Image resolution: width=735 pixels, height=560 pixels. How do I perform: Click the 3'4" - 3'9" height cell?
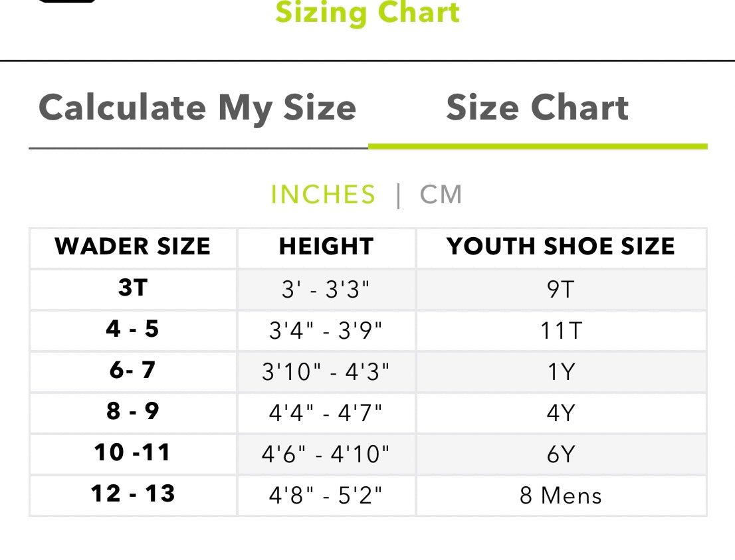[x=326, y=329]
